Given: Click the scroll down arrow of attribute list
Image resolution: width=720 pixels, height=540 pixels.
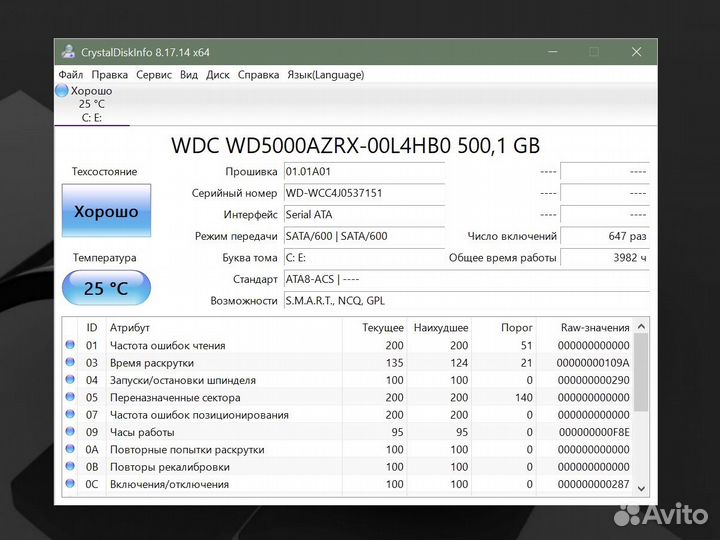Looking at the screenshot, I should click(641, 488).
